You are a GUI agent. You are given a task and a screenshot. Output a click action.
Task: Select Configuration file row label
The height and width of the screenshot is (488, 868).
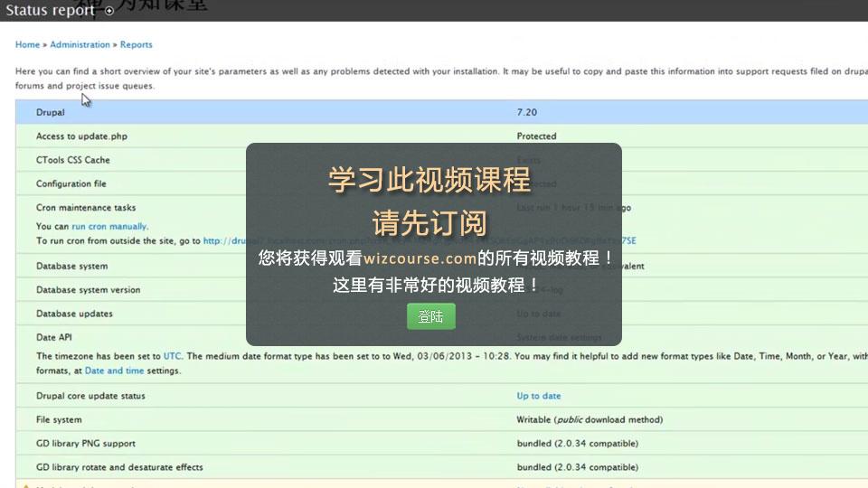click(71, 183)
